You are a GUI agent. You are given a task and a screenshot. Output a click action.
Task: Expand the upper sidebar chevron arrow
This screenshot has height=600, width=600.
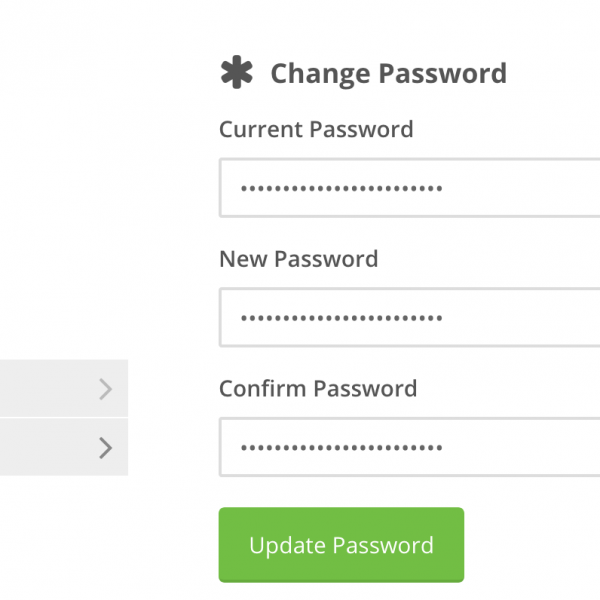[106, 389]
